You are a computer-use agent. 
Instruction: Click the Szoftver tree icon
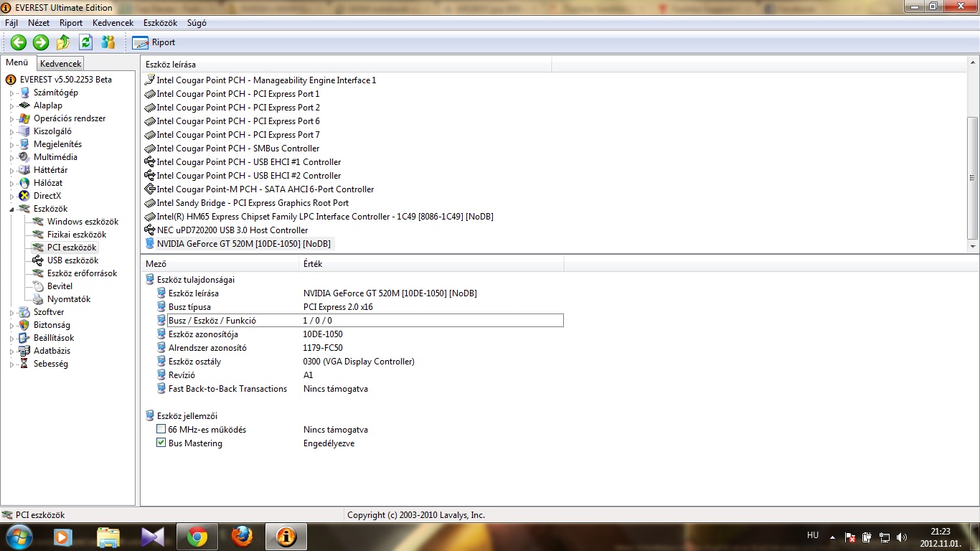24,312
